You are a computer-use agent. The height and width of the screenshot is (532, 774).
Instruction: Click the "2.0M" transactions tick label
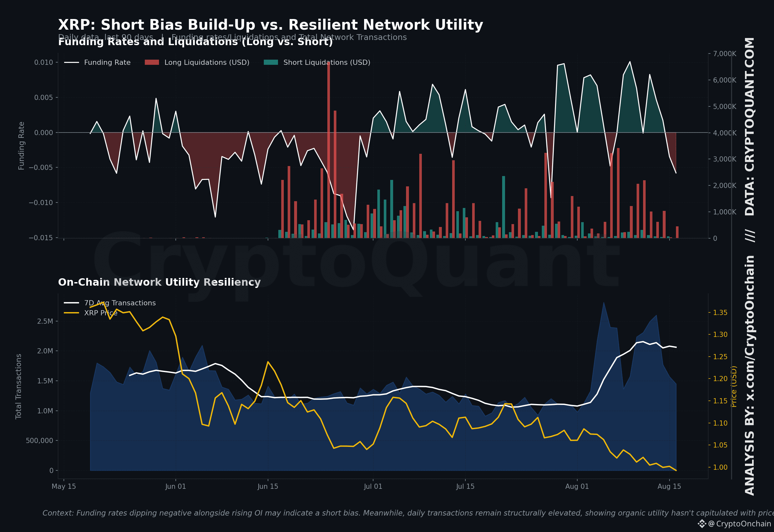click(x=45, y=351)
